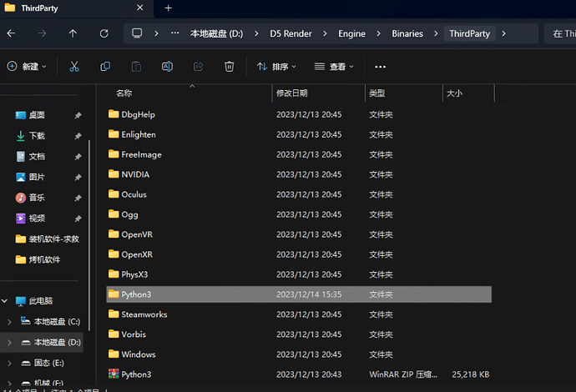Add a new tab with the plus button
Viewport: 576px width, 392px height.
point(169,8)
